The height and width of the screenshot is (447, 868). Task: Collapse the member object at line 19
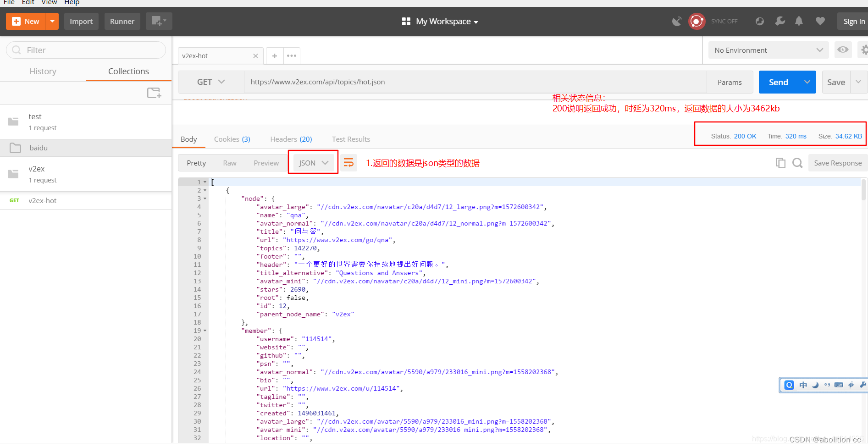205,331
